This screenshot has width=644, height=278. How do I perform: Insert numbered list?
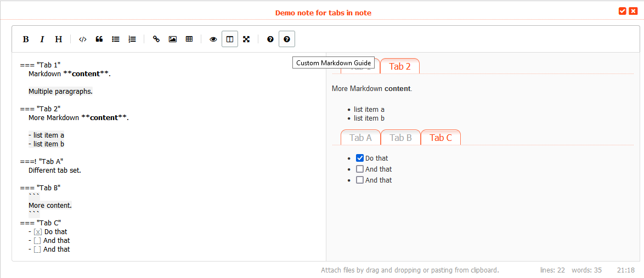coord(132,39)
